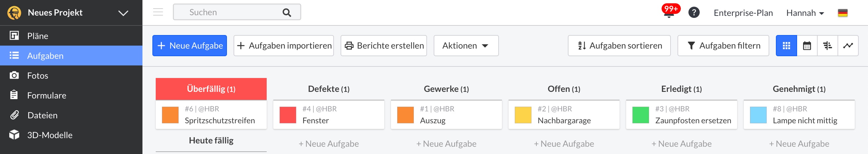Open the Aktionen dropdown
This screenshot has height=154, width=868.
click(x=466, y=45)
